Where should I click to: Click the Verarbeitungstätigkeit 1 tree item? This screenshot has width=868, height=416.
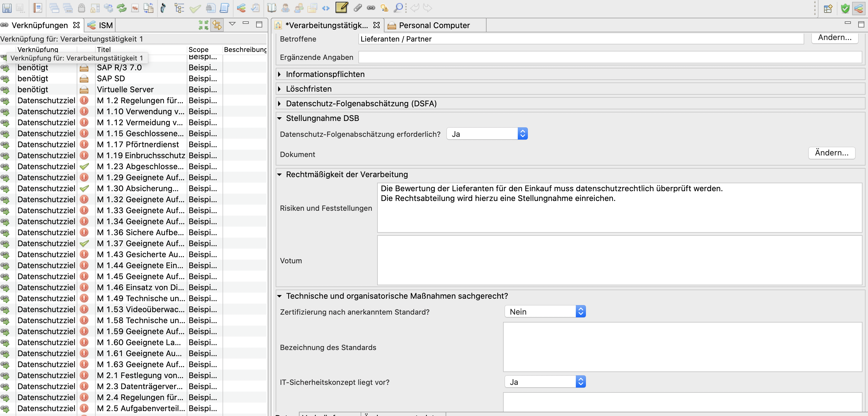click(77, 59)
